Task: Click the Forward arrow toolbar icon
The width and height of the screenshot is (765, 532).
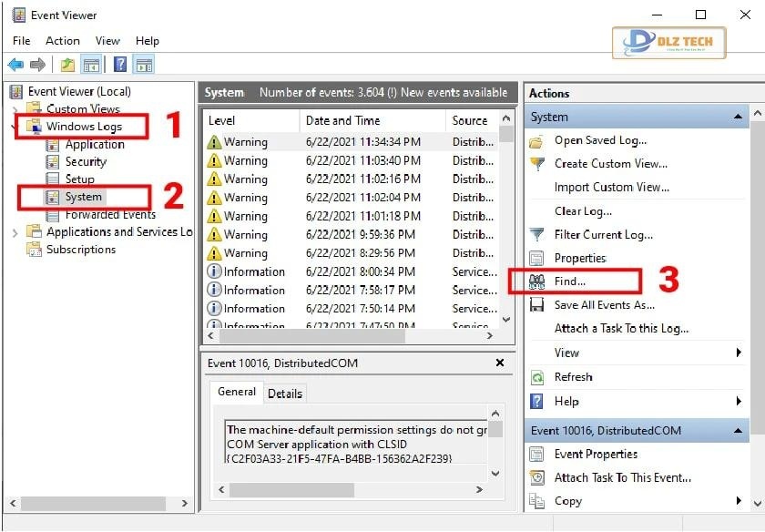Action: [x=37, y=65]
